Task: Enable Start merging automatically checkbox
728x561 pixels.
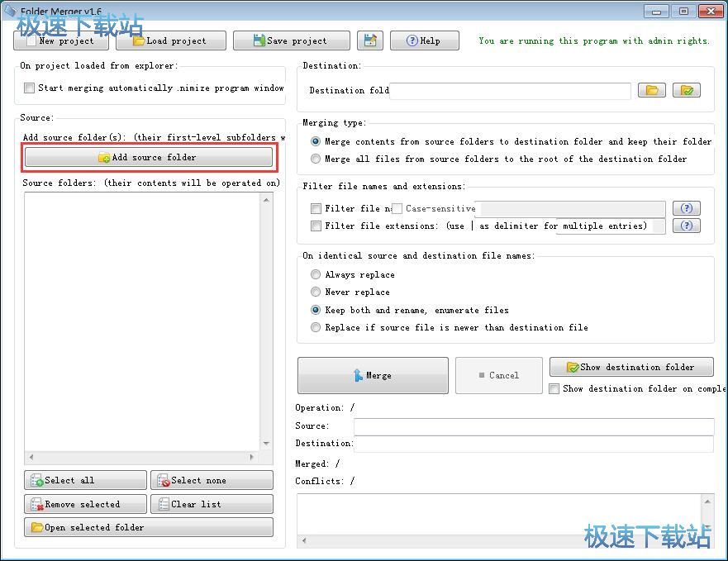Action: 29,88
